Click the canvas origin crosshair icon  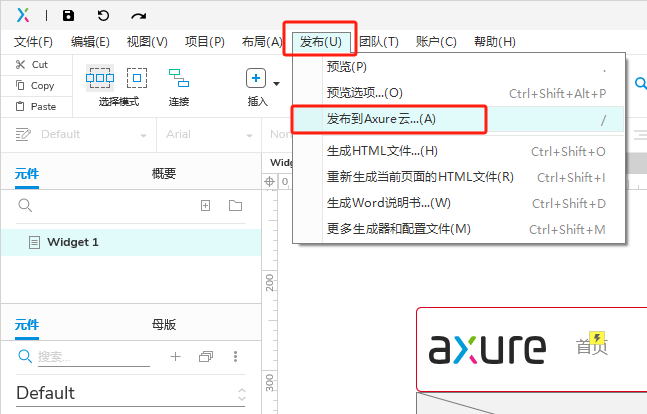click(269, 182)
